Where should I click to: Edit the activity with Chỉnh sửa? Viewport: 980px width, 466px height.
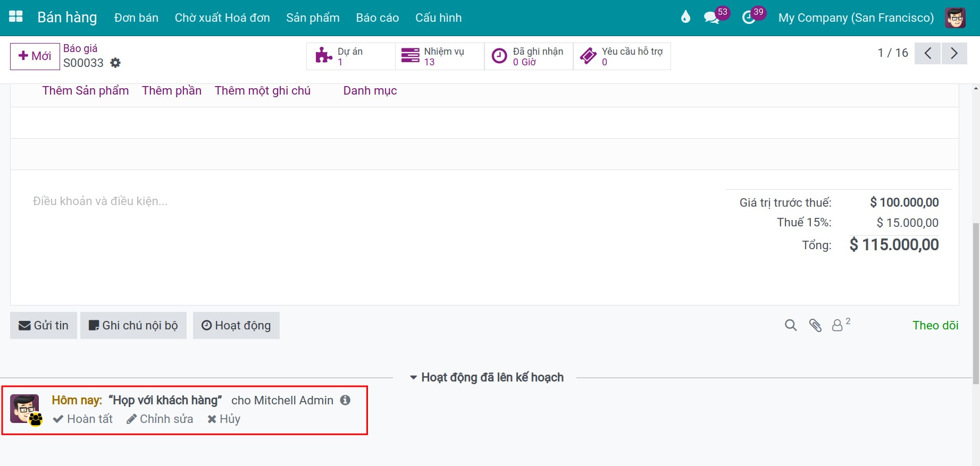coord(160,419)
